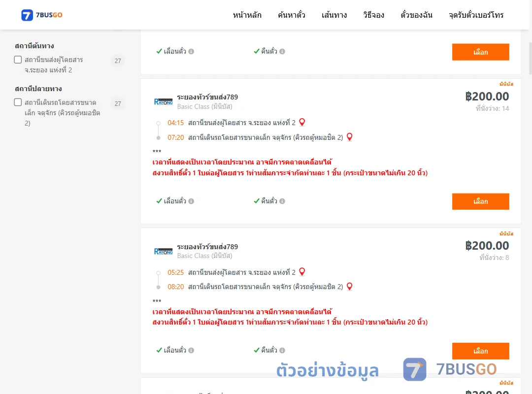The width and height of the screenshot is (532, 394).
Task: Open ตั๋วของฉัน navigation link
Action: (416, 15)
